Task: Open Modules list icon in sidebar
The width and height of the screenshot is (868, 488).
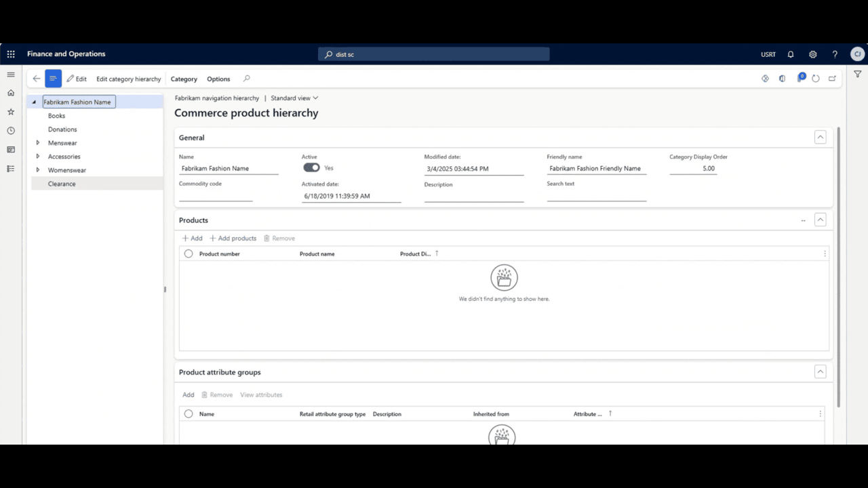Action: [11, 169]
